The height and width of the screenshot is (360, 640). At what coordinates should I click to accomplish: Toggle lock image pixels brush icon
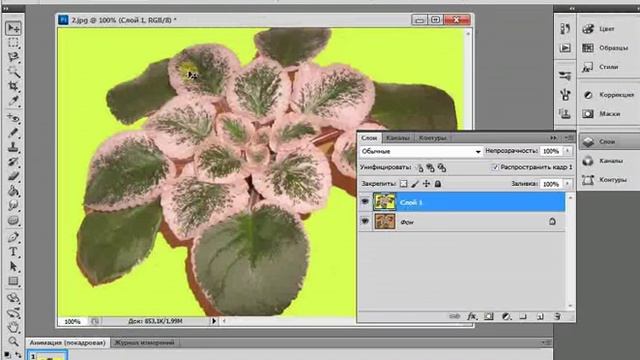tap(415, 184)
